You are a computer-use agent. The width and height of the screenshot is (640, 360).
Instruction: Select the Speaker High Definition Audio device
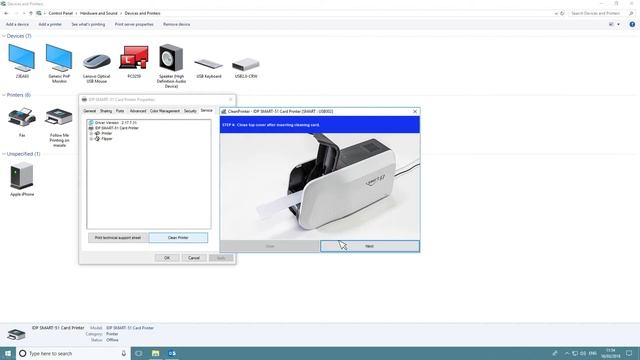click(x=171, y=58)
